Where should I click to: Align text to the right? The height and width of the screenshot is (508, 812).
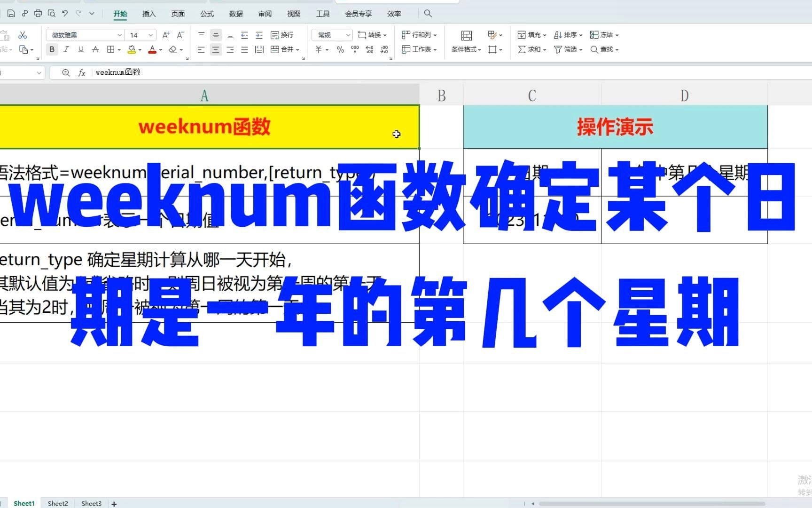230,49
